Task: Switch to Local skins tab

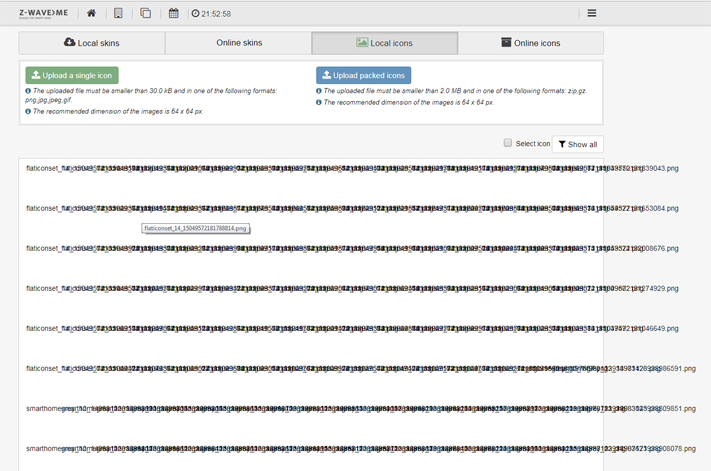Action: [x=92, y=43]
